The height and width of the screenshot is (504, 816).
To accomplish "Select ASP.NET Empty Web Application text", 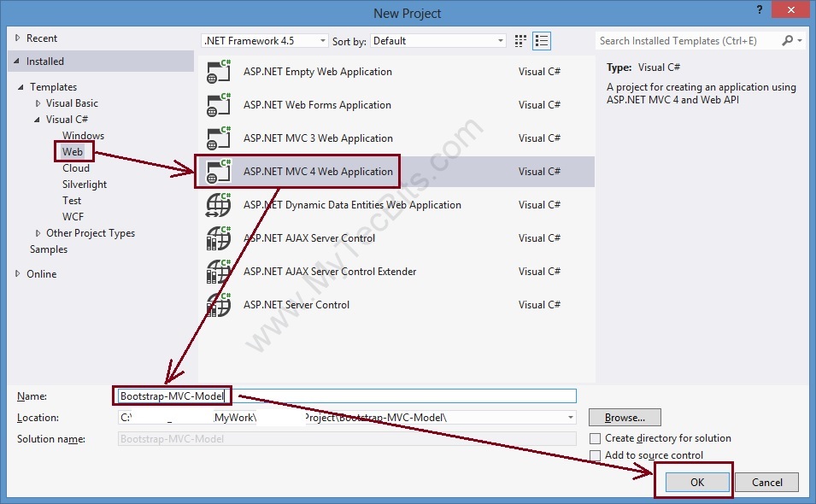I will tap(318, 71).
